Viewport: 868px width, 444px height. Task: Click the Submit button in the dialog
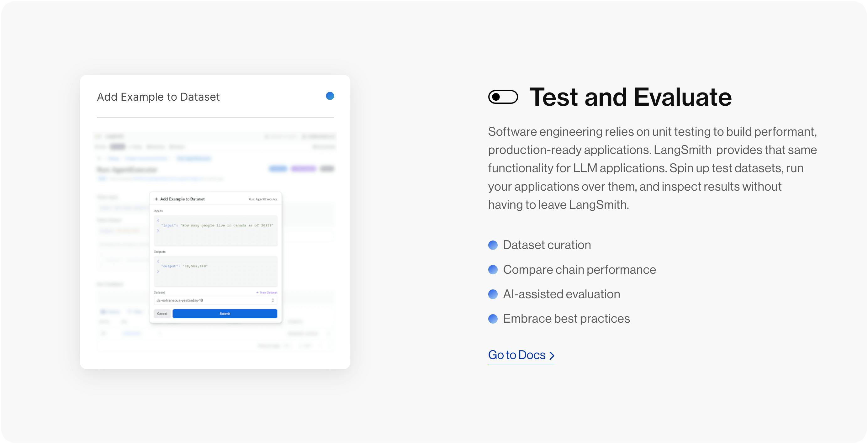click(225, 314)
